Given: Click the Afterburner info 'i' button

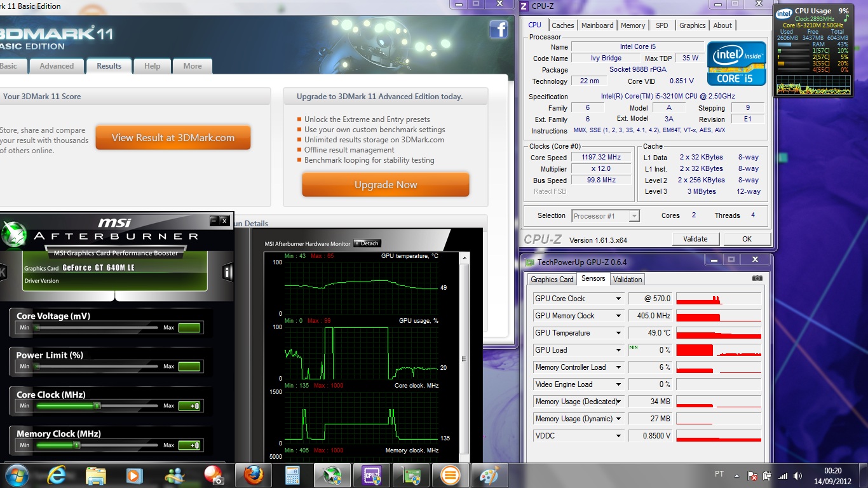Looking at the screenshot, I should coord(228,273).
